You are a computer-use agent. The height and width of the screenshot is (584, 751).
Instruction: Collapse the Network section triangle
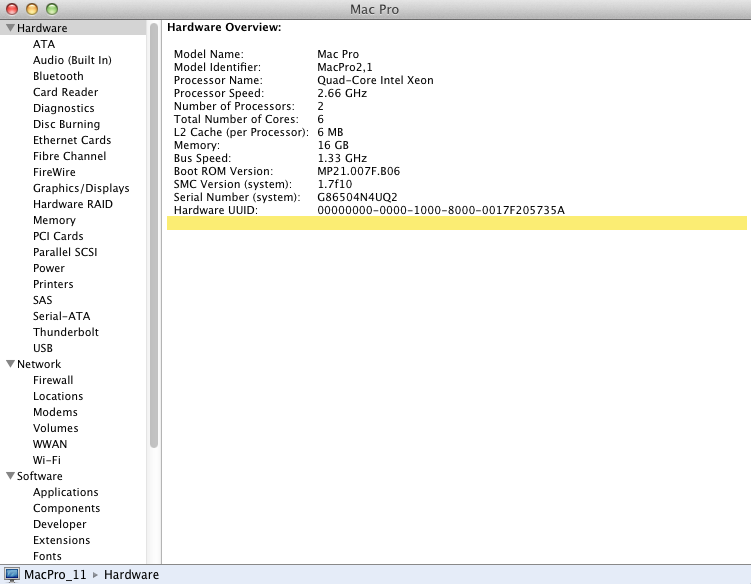point(10,364)
